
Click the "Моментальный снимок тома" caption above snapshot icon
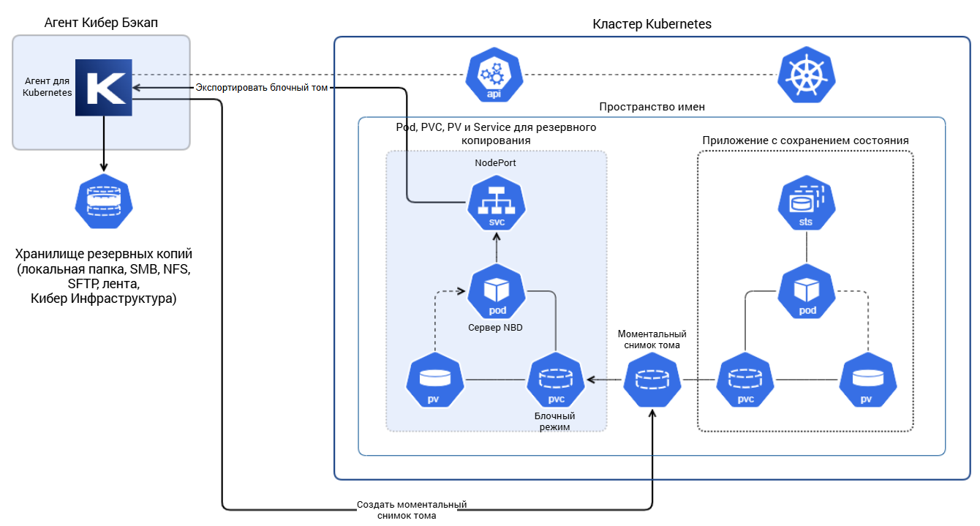pyautogui.click(x=652, y=339)
